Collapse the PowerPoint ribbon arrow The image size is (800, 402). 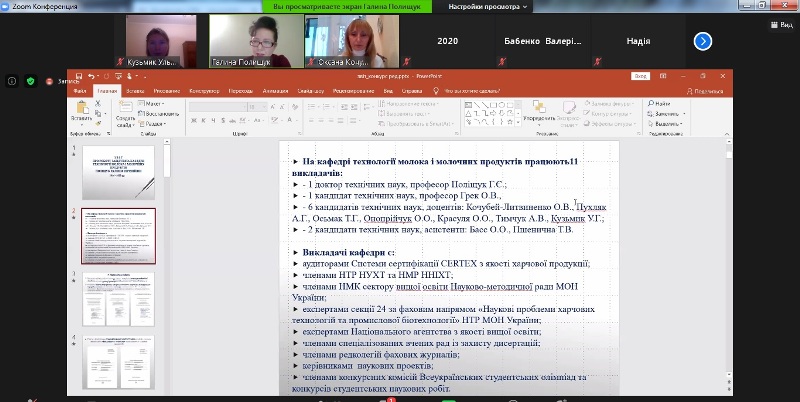tap(727, 134)
